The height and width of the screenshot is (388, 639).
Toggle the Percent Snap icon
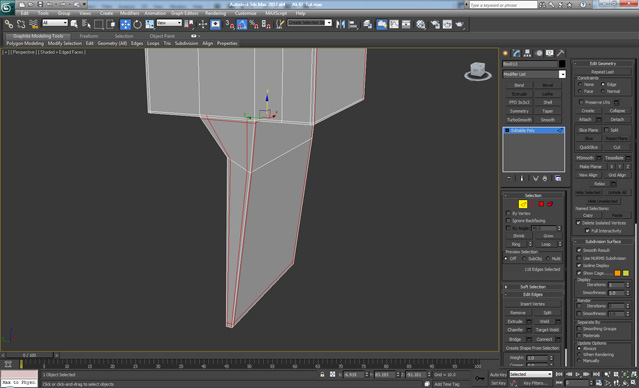253,24
